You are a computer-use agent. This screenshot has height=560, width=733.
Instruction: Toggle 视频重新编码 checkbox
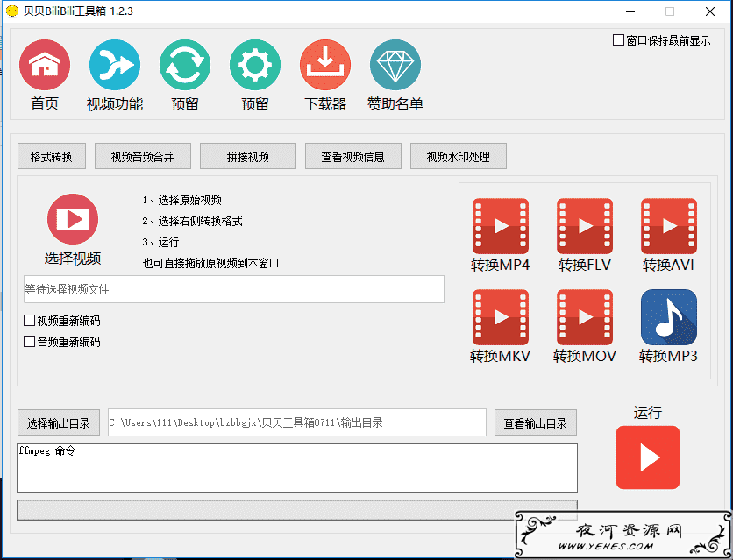pyautogui.click(x=29, y=321)
